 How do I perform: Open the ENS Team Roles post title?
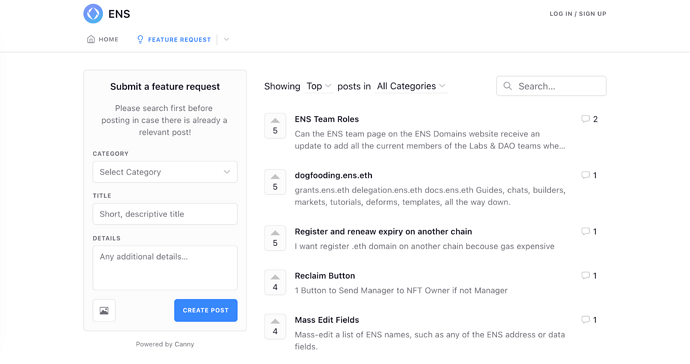tap(327, 119)
